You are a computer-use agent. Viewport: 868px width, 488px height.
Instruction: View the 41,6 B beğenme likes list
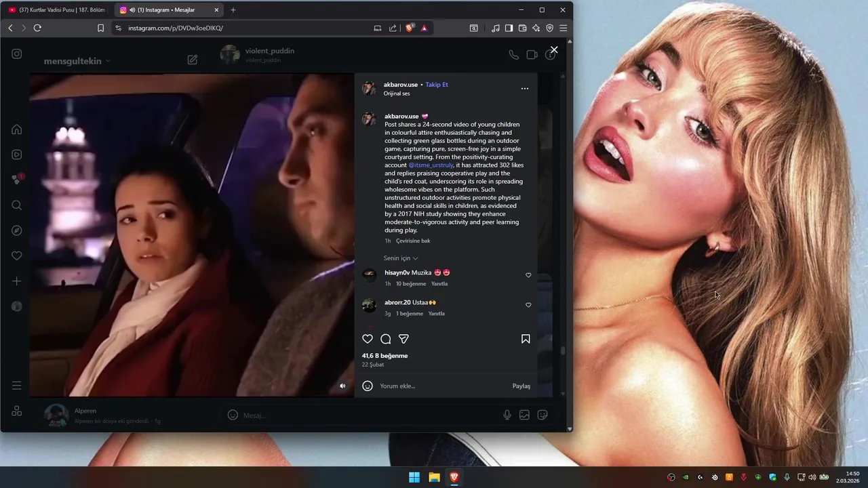384,356
